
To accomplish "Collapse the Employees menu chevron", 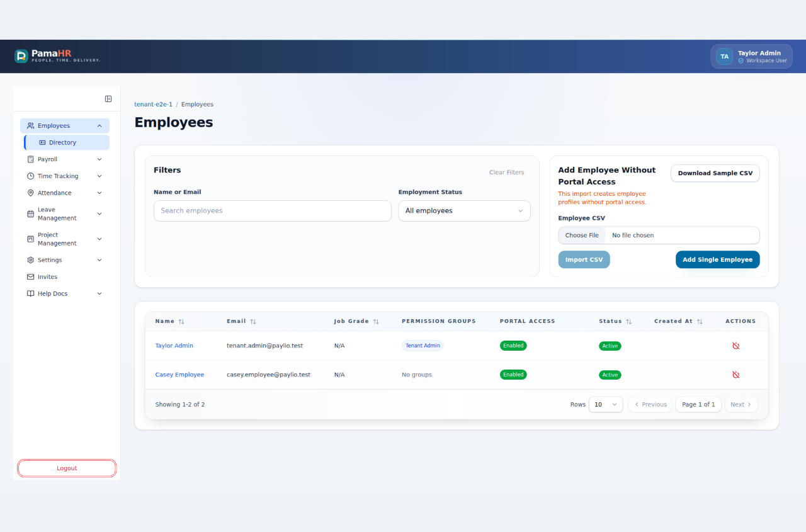I will click(99, 126).
